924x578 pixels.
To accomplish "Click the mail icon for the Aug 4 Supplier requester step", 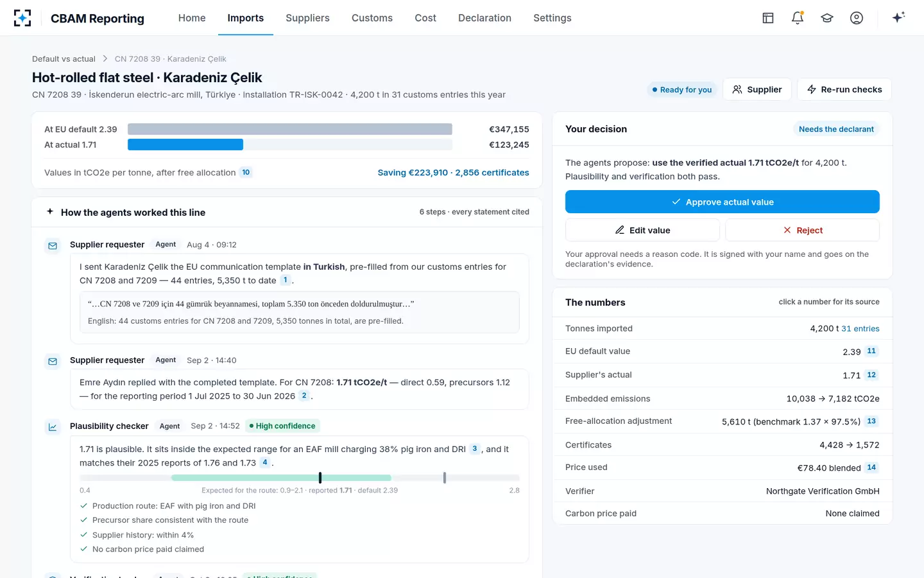I will coord(53,246).
